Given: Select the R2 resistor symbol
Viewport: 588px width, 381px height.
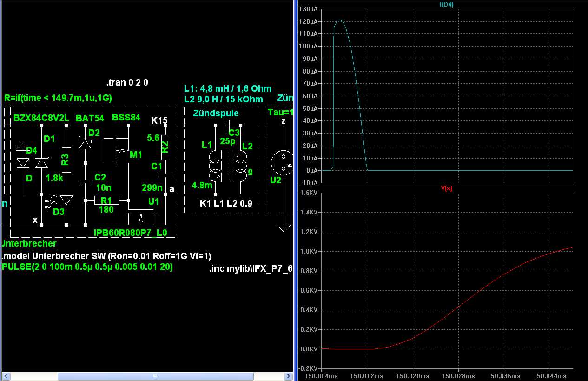Looking at the screenshot, I should [165, 147].
